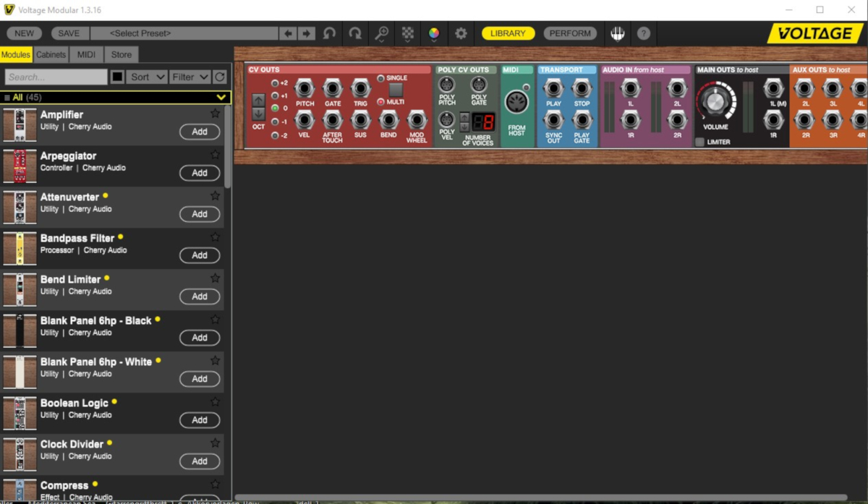
Task: Lower the octave with the OCT down arrow
Action: (258, 114)
